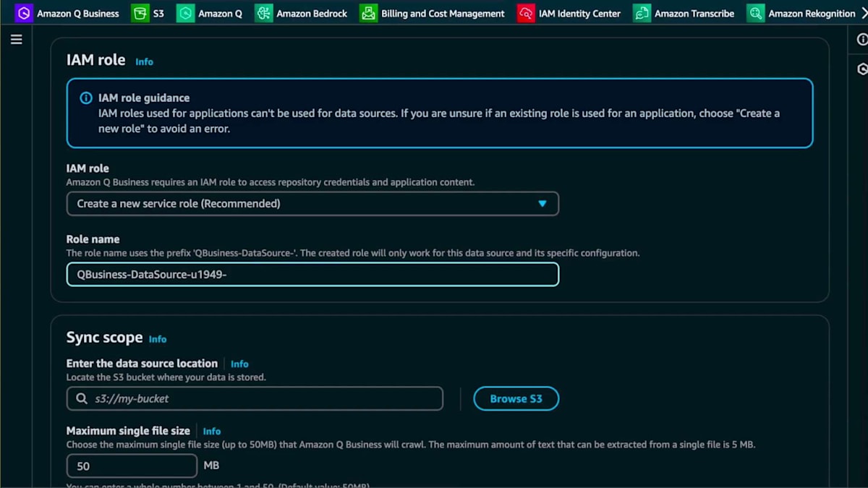Viewport: 868px width, 488px height.
Task: Click Info link beside data source location
Action: (239, 364)
